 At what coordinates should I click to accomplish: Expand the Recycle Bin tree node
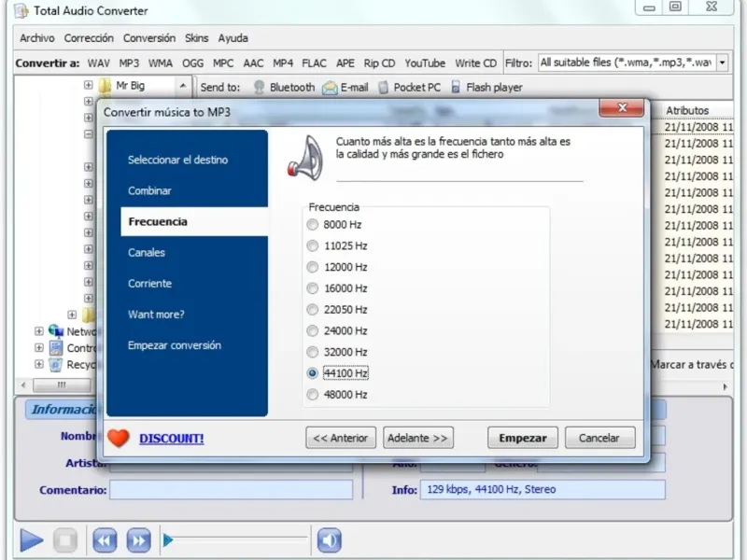pyautogui.click(x=39, y=364)
